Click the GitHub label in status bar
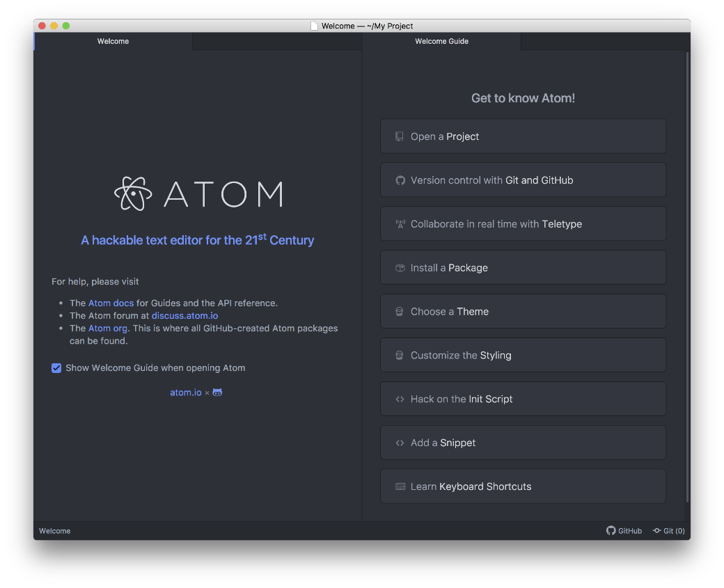The image size is (724, 588). [x=630, y=531]
